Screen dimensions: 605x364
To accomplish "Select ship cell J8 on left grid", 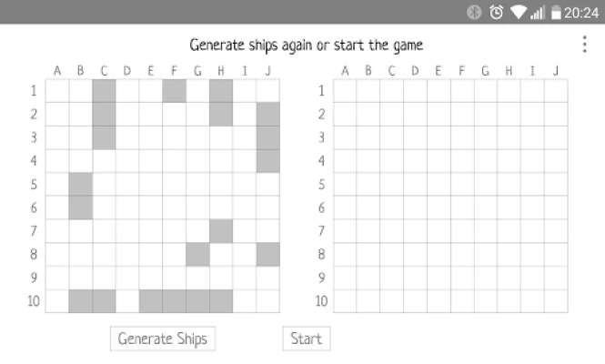I will point(267,255).
